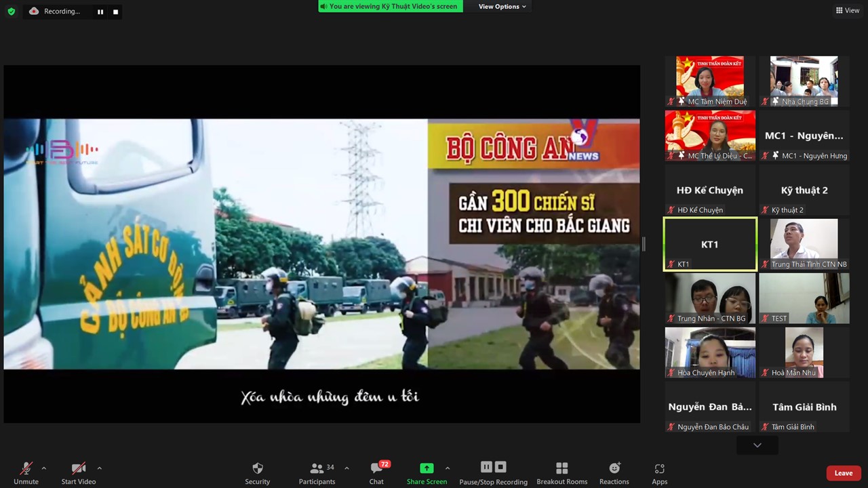Stop recording from the top recording bar
Image resolution: width=868 pixels, height=488 pixels.
pyautogui.click(x=115, y=12)
